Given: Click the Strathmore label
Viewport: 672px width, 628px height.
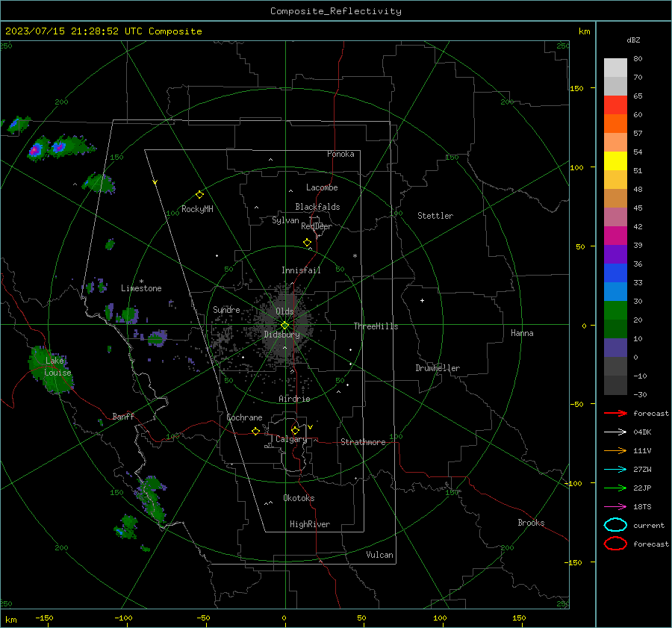Looking at the screenshot, I should [364, 442].
